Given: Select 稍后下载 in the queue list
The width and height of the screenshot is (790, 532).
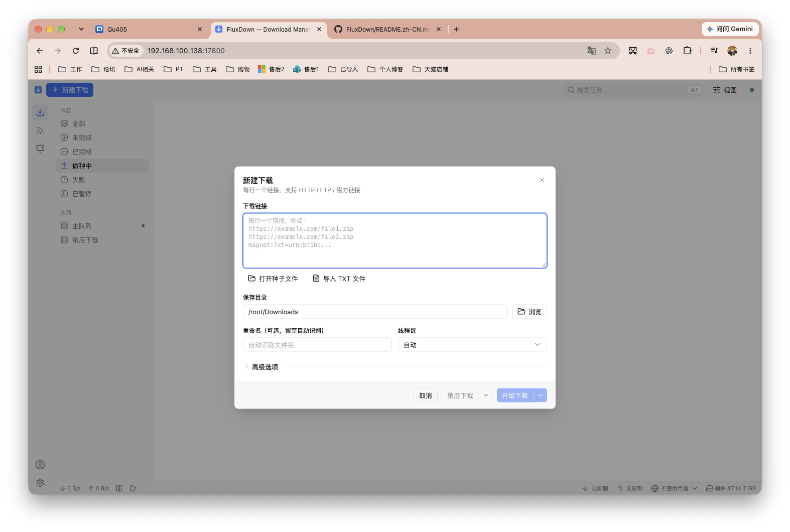Looking at the screenshot, I should click(102, 240).
